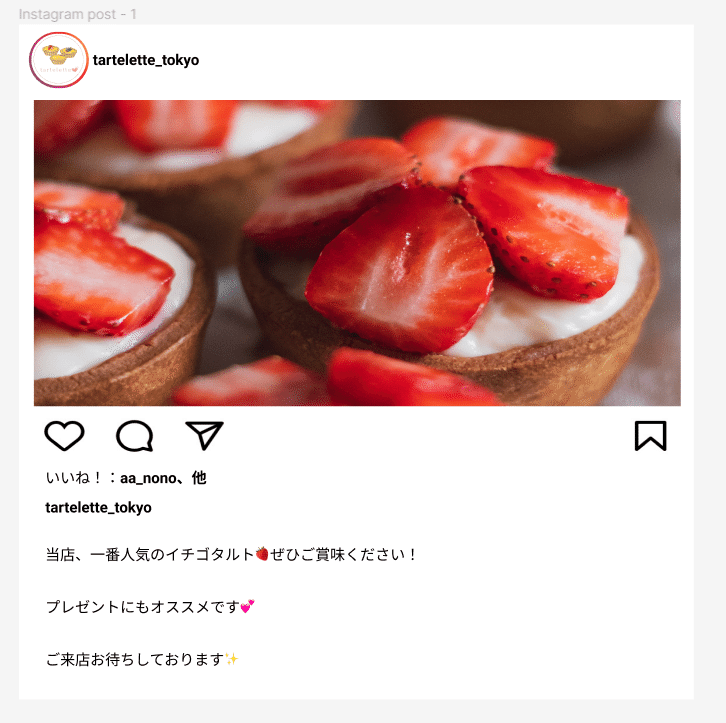
Task: Select the sparkles emoji after おります
Action: (x=232, y=659)
